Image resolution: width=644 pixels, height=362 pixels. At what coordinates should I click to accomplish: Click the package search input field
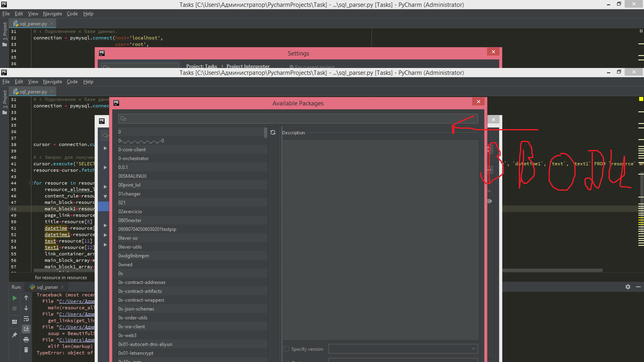(x=298, y=119)
